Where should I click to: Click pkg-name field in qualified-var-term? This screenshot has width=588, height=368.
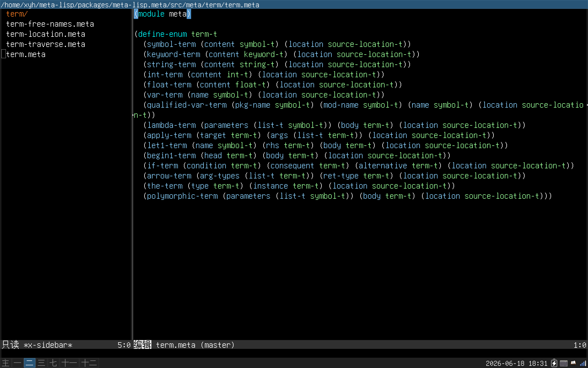point(253,105)
